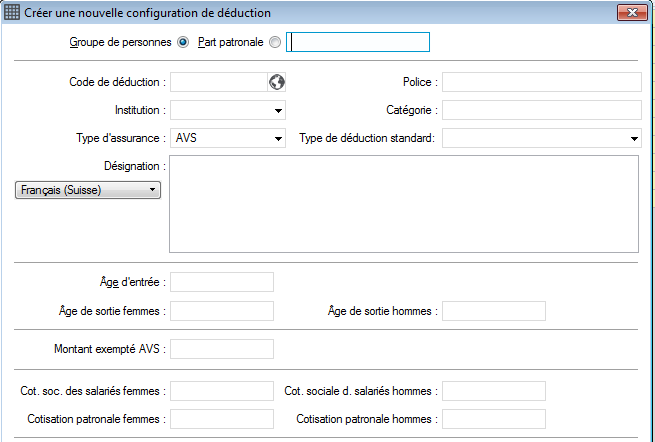
Task: Click the Code de déduction input field
Action: click(218, 82)
